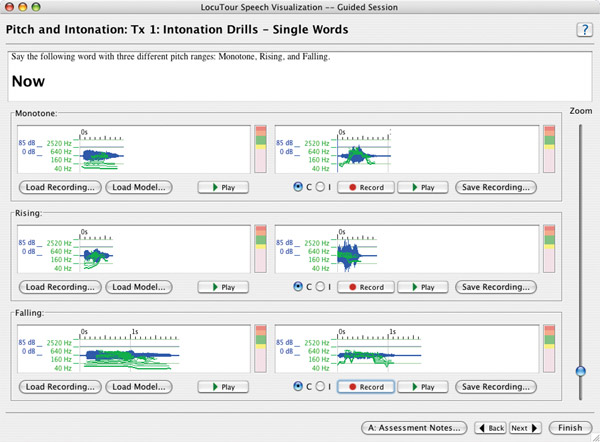Minimize the window with the yellow button
The width and height of the screenshot is (600, 442).
[23, 7]
